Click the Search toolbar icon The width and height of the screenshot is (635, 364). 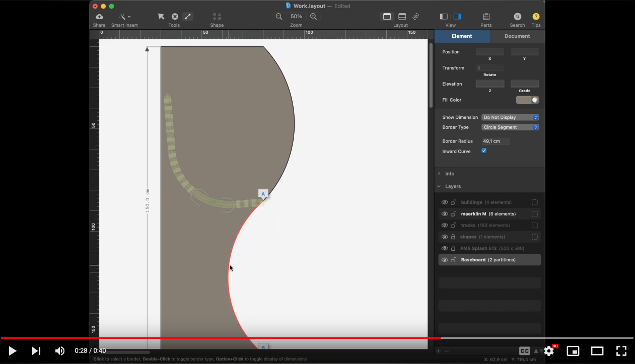tap(517, 17)
